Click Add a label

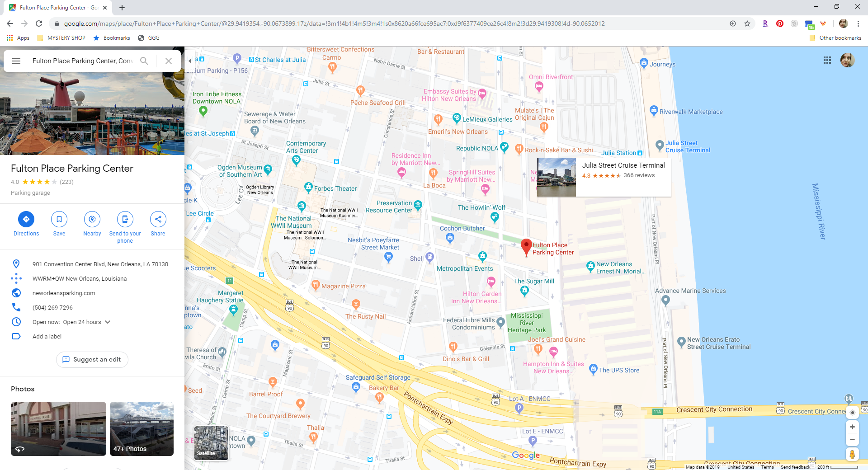click(47, 337)
